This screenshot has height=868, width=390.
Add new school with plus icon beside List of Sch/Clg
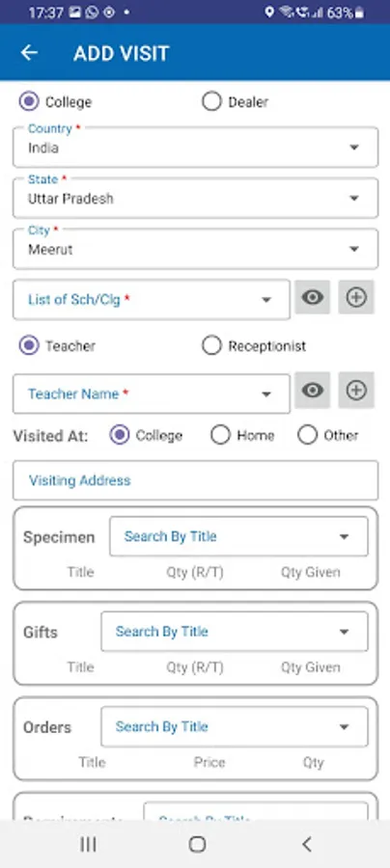(356, 297)
